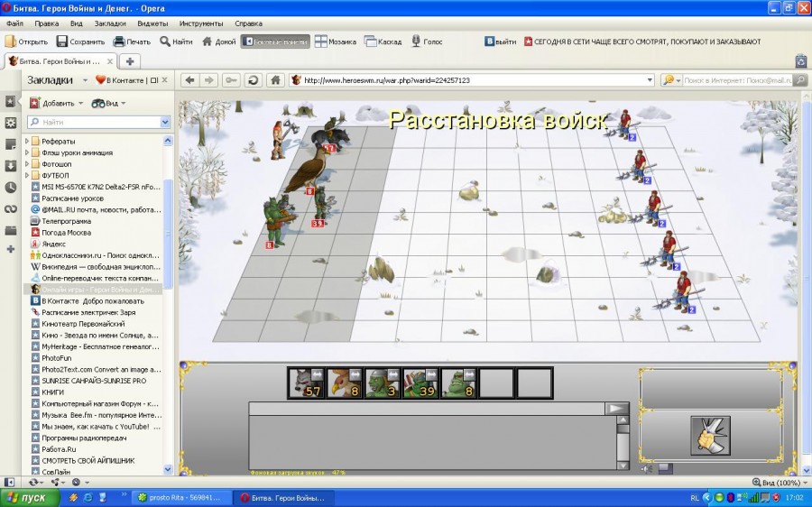Select the Links chain panel icon

[10, 208]
